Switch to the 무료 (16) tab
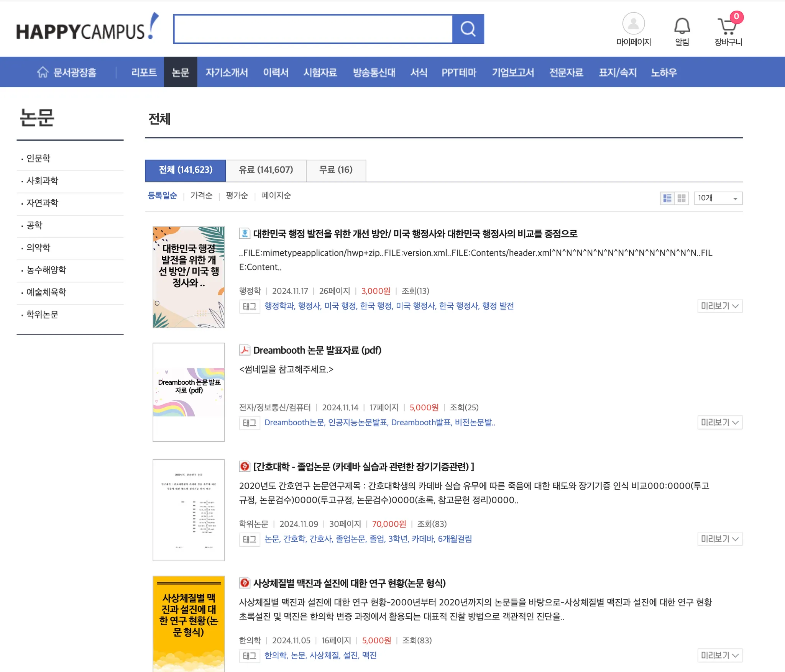This screenshot has height=672, width=785. (x=336, y=170)
